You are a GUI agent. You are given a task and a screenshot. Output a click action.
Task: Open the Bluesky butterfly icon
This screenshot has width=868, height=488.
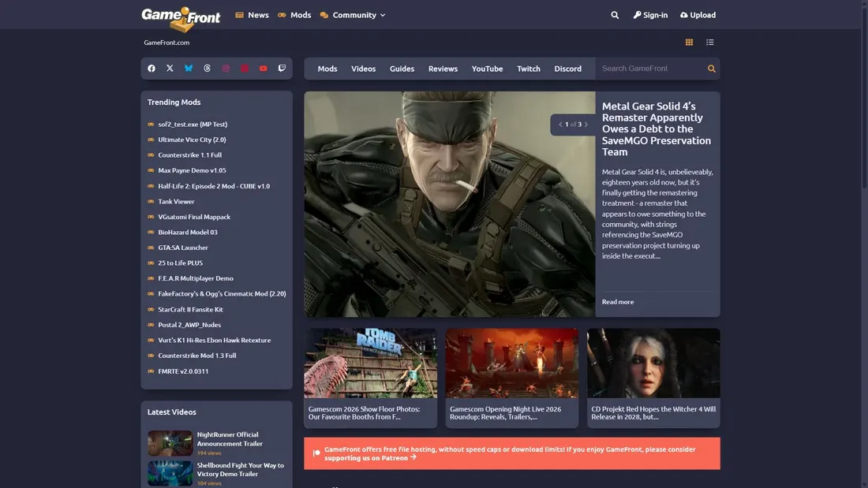click(x=189, y=69)
